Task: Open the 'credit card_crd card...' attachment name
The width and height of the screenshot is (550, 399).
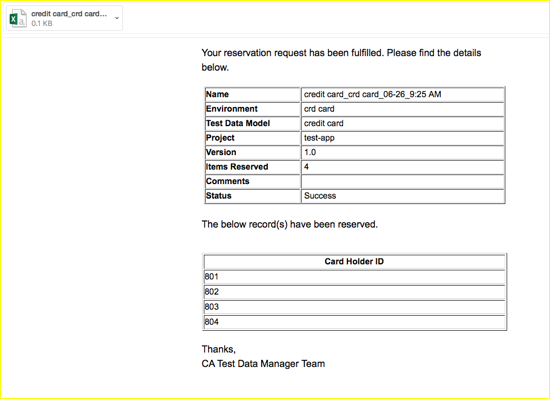Action: click(x=69, y=14)
